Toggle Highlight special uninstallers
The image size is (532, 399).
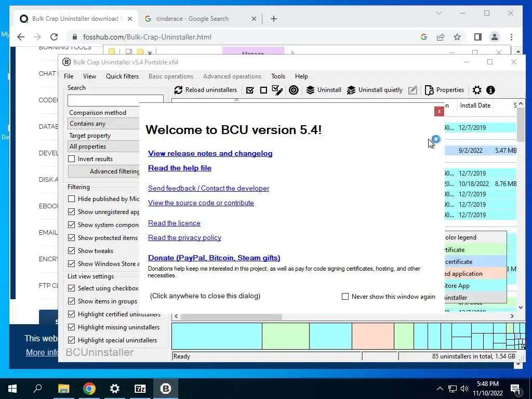[x=71, y=340]
